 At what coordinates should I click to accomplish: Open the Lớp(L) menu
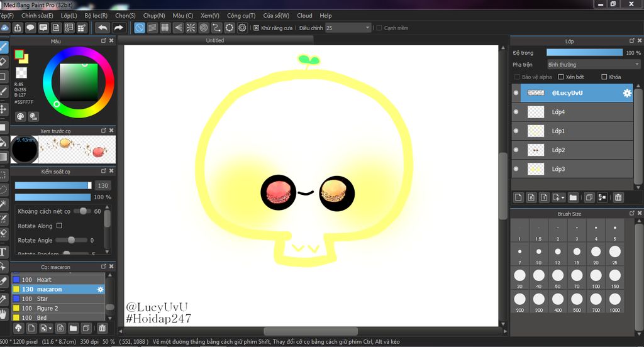pos(69,16)
